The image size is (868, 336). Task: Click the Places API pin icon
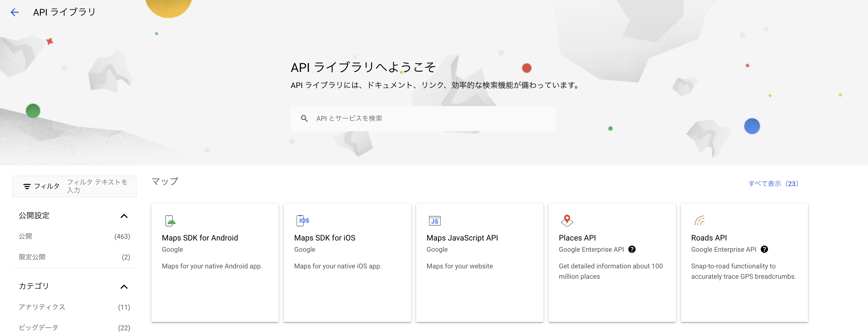click(x=567, y=221)
